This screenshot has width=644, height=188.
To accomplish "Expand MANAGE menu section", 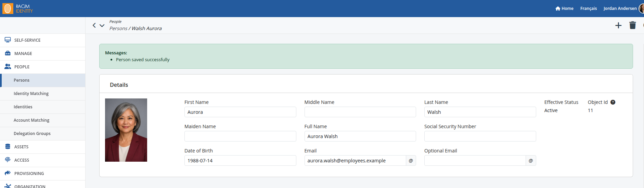I will (43, 54).
